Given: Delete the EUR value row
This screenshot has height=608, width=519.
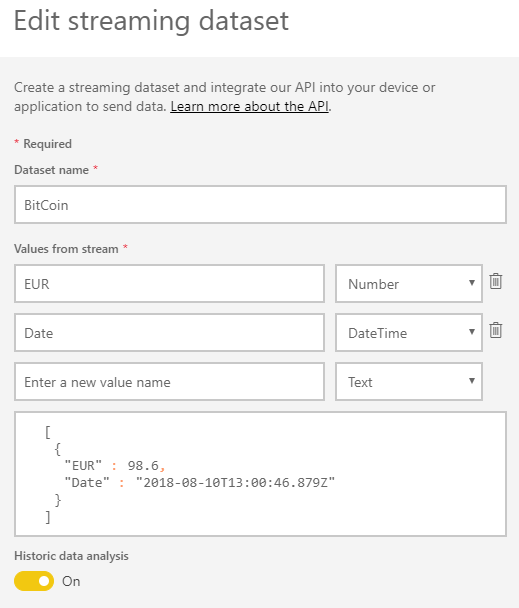Looking at the screenshot, I should (x=495, y=281).
